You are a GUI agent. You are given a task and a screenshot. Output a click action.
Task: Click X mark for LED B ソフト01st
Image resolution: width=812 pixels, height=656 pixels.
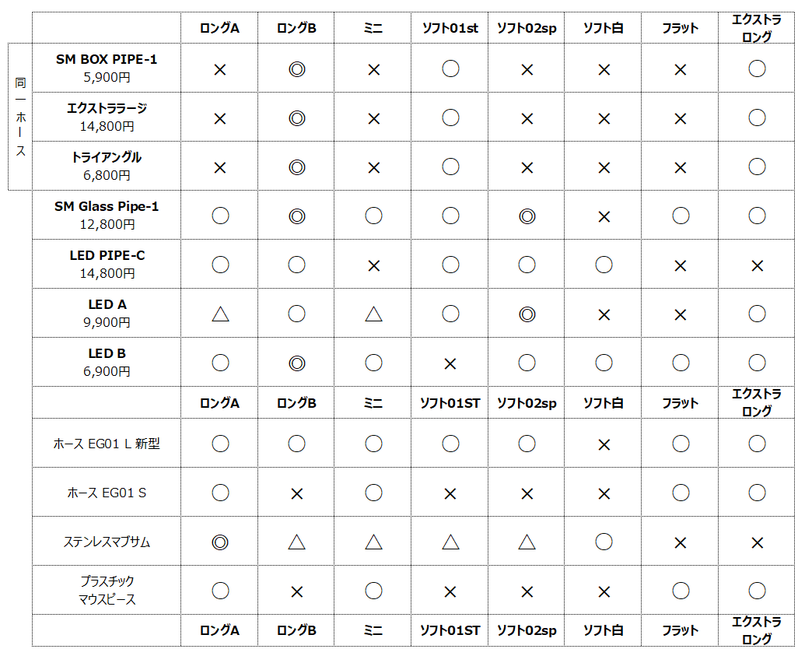pos(450,363)
